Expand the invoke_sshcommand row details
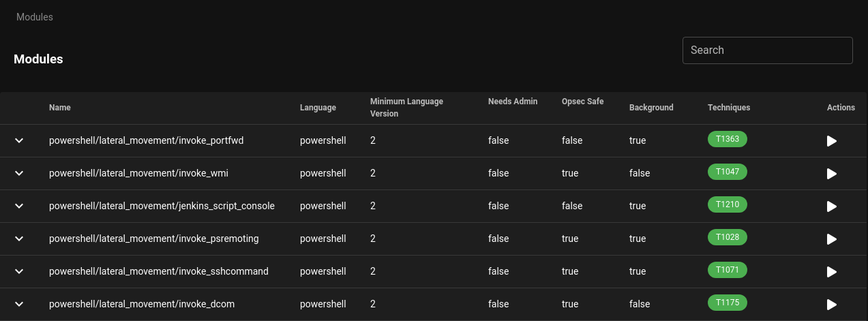 (x=19, y=271)
